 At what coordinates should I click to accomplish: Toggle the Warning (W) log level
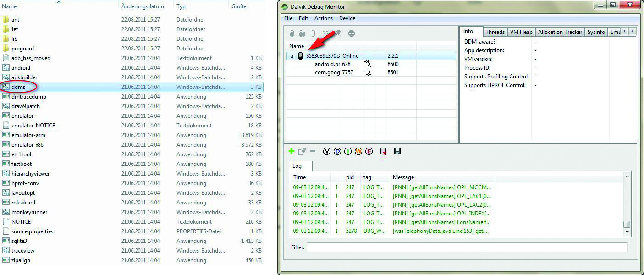[x=358, y=151]
